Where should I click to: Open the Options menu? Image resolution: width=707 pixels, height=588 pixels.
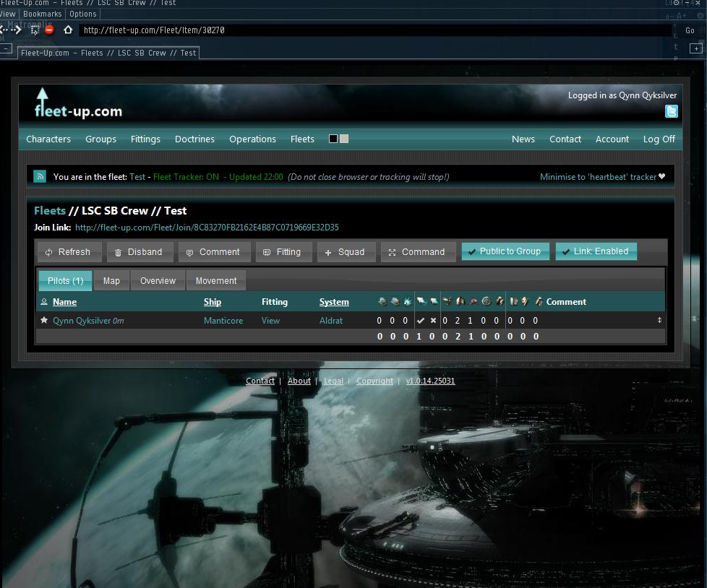(83, 14)
